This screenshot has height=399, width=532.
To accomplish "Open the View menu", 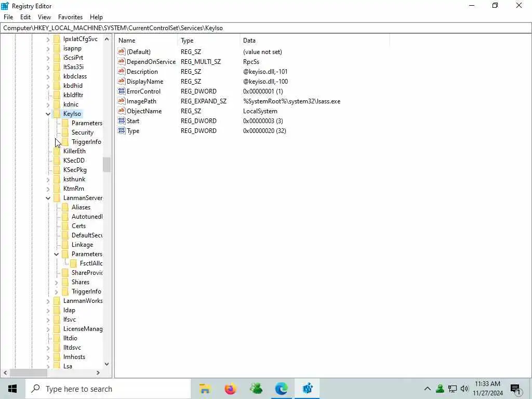I will (x=44, y=17).
